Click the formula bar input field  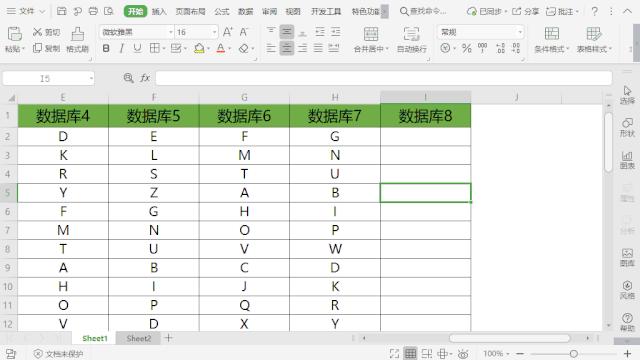[384, 78]
